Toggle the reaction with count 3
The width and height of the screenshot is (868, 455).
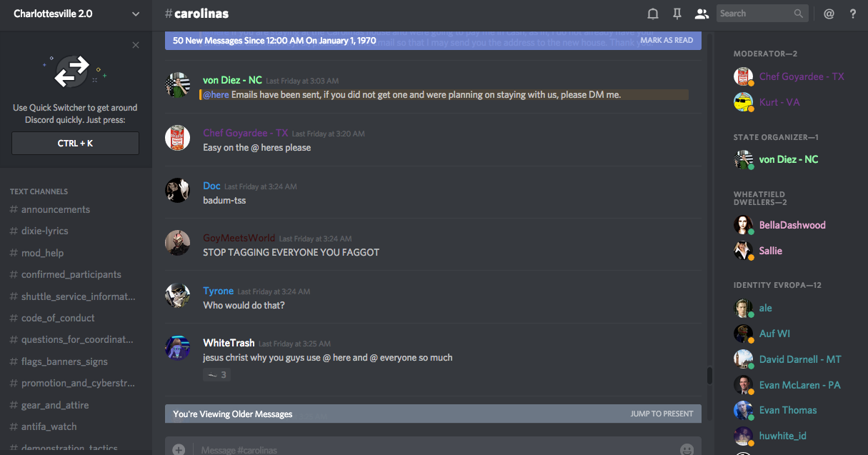(216, 375)
